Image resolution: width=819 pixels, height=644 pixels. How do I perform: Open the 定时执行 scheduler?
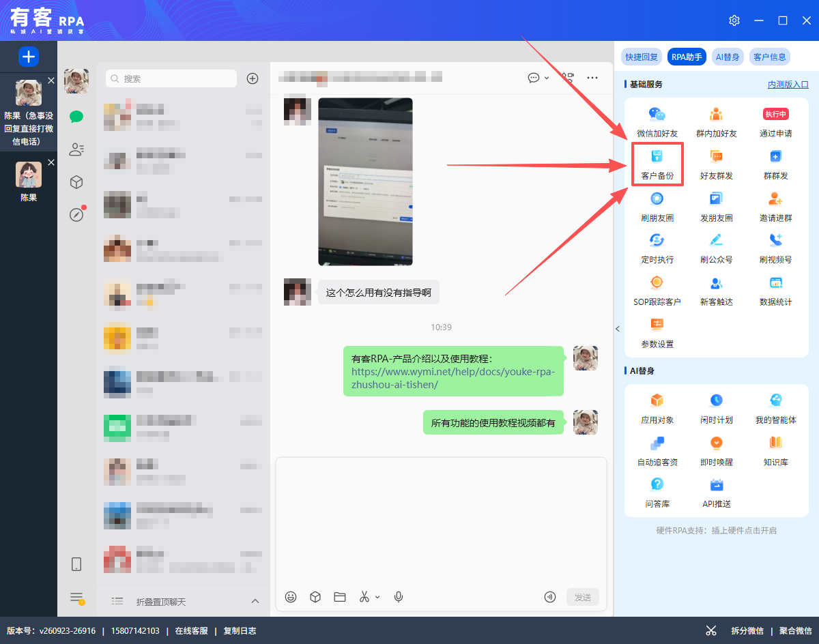point(657,249)
